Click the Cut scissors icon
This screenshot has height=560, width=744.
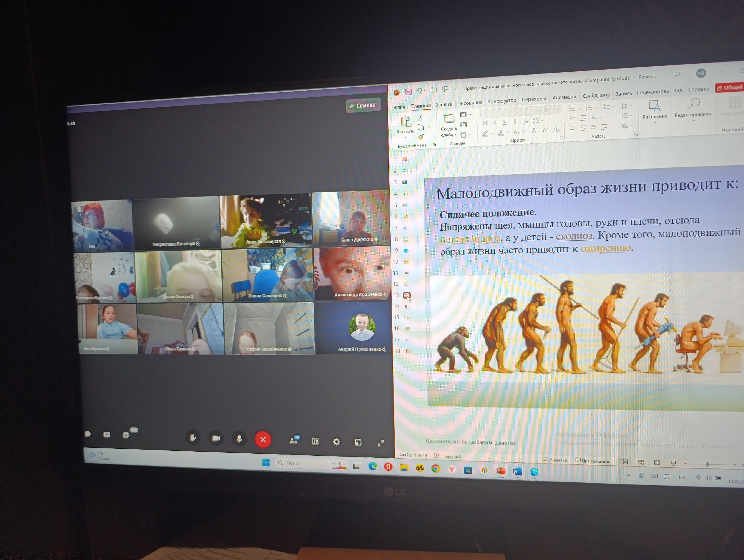coord(421,118)
